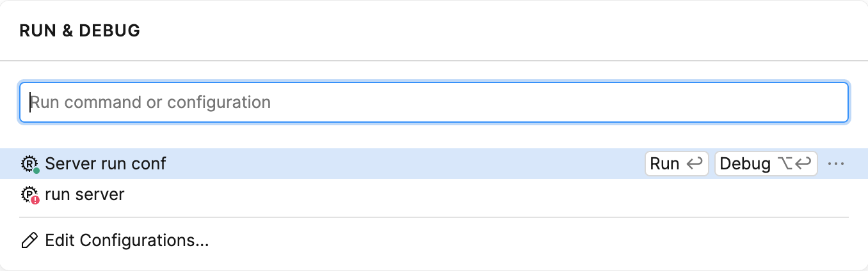Click the empty space right of run server
Image resolution: width=868 pixels, height=271 pixels.
pyautogui.click(x=448, y=194)
